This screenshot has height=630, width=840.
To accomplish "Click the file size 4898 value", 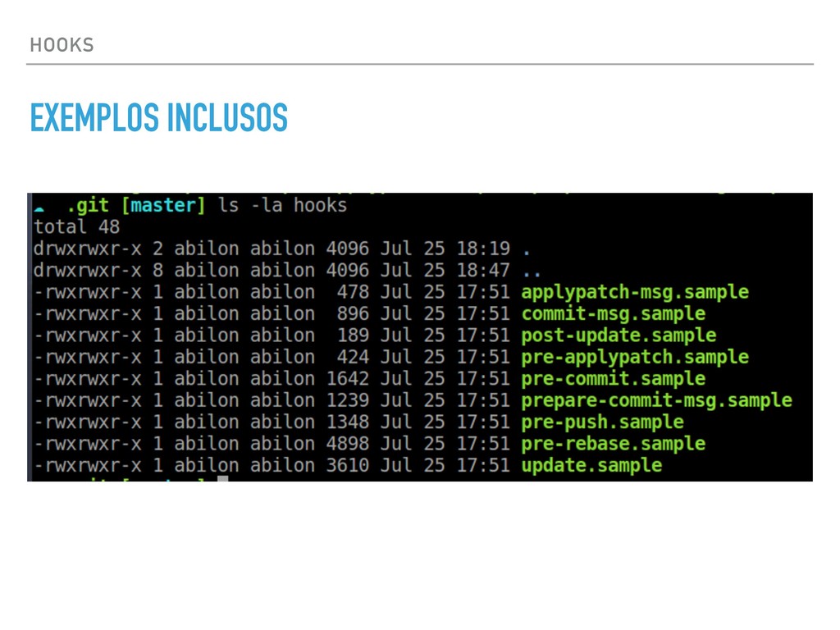I will coord(347,444).
